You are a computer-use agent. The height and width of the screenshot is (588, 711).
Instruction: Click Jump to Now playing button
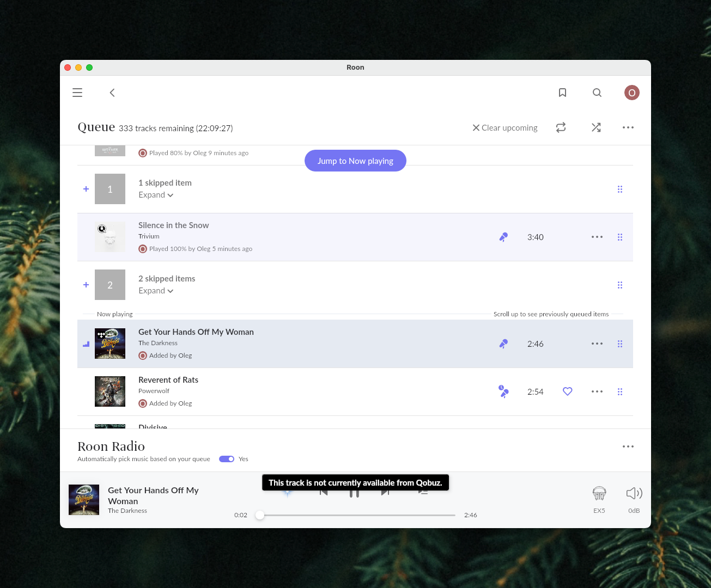(x=355, y=161)
